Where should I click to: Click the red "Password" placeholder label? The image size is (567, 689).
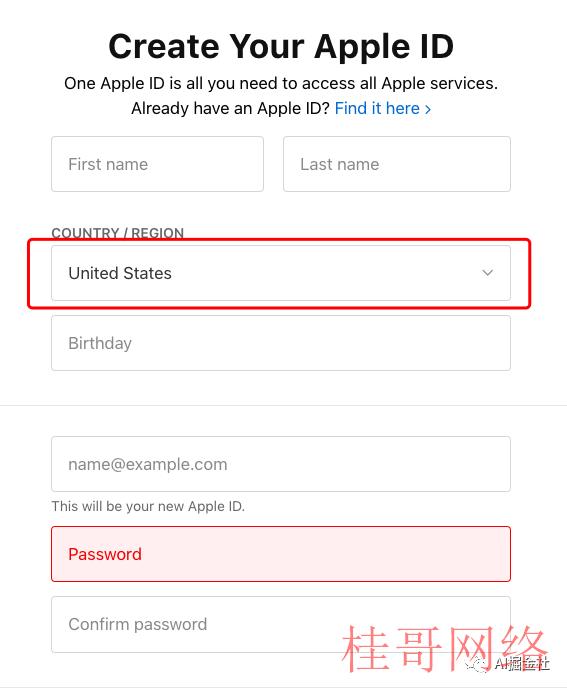pyautogui.click(x=105, y=554)
